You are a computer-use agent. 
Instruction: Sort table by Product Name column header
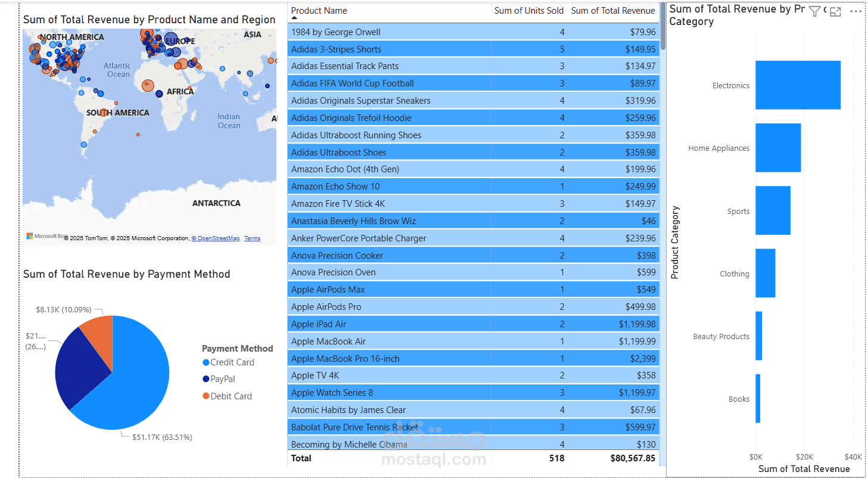click(319, 11)
